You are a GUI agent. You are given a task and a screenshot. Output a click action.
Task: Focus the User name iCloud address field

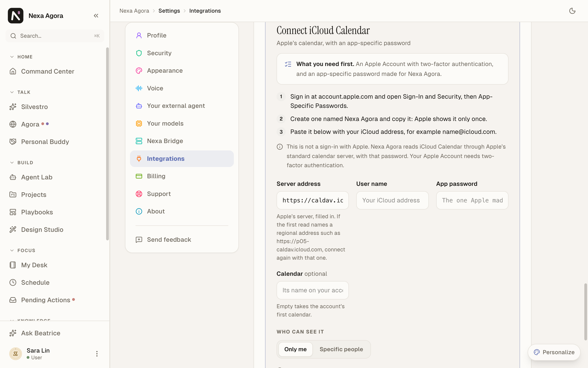click(392, 200)
